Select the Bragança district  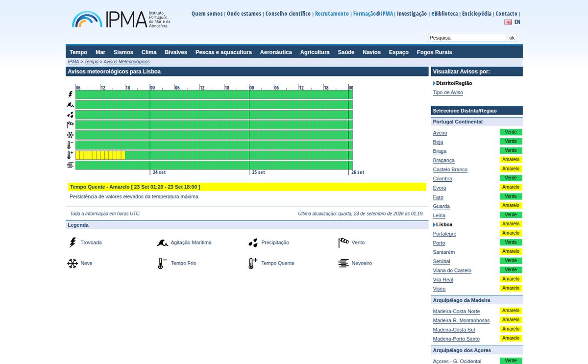tap(444, 160)
